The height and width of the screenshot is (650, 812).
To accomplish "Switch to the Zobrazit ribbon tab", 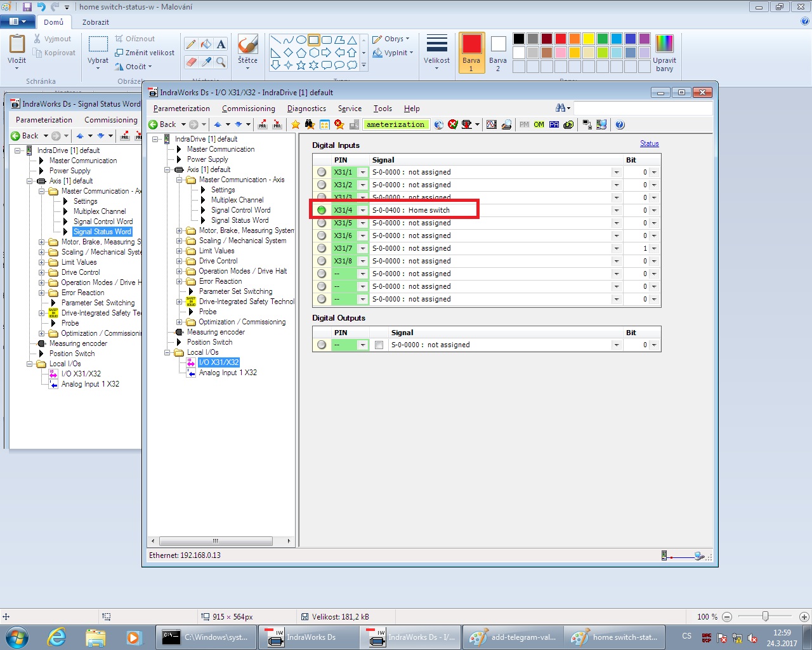I will [x=95, y=22].
